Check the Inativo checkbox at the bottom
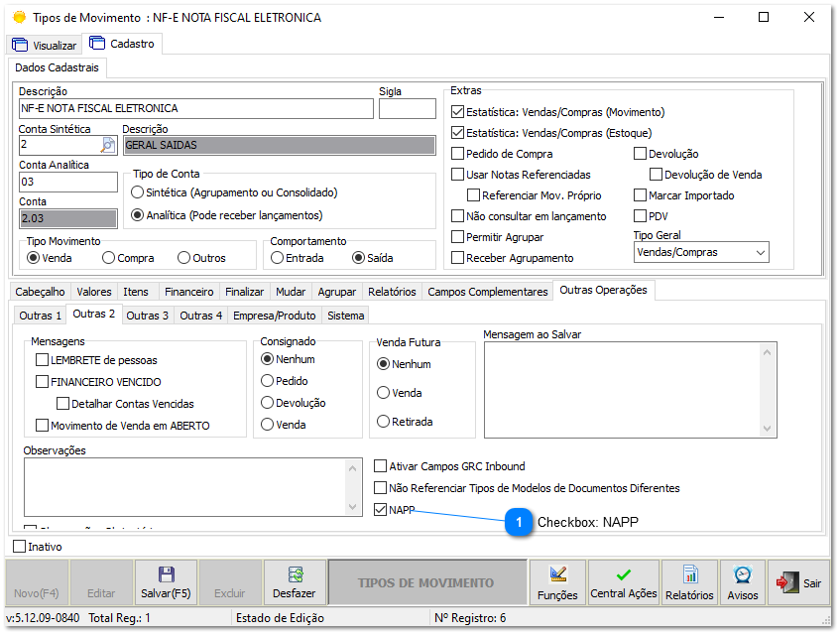The height and width of the screenshot is (635, 840). pos(18,545)
